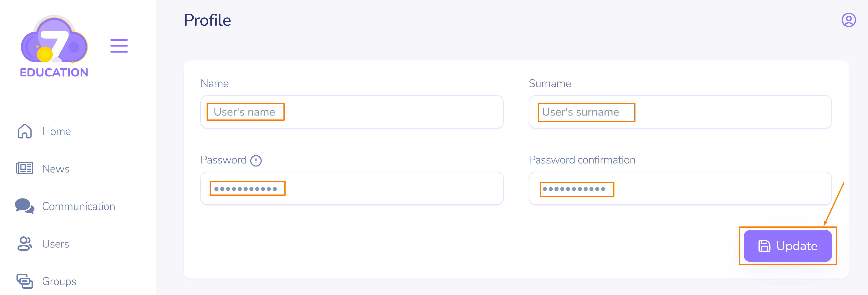Focus the Password confirmation field
This screenshot has width=868, height=295.
[680, 188]
